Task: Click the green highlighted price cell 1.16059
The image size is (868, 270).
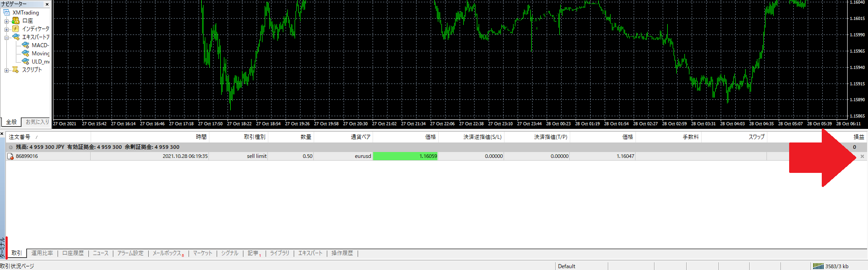Action: tap(405, 156)
